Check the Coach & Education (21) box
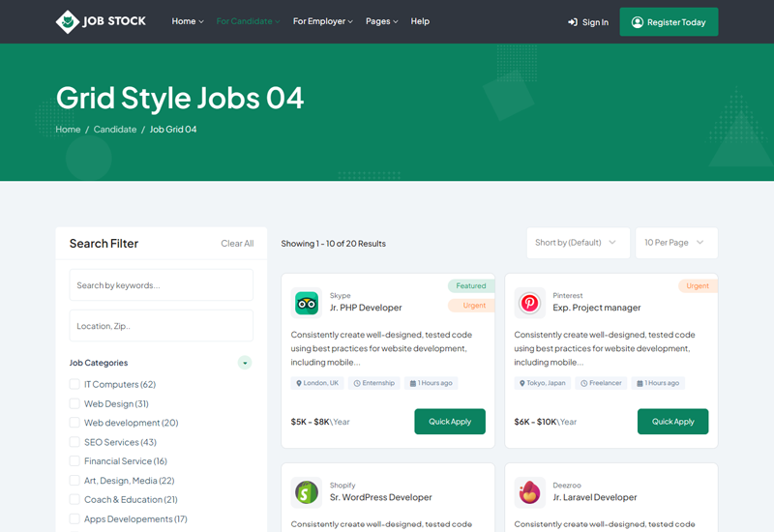Image resolution: width=774 pixels, height=532 pixels. pyautogui.click(x=74, y=499)
